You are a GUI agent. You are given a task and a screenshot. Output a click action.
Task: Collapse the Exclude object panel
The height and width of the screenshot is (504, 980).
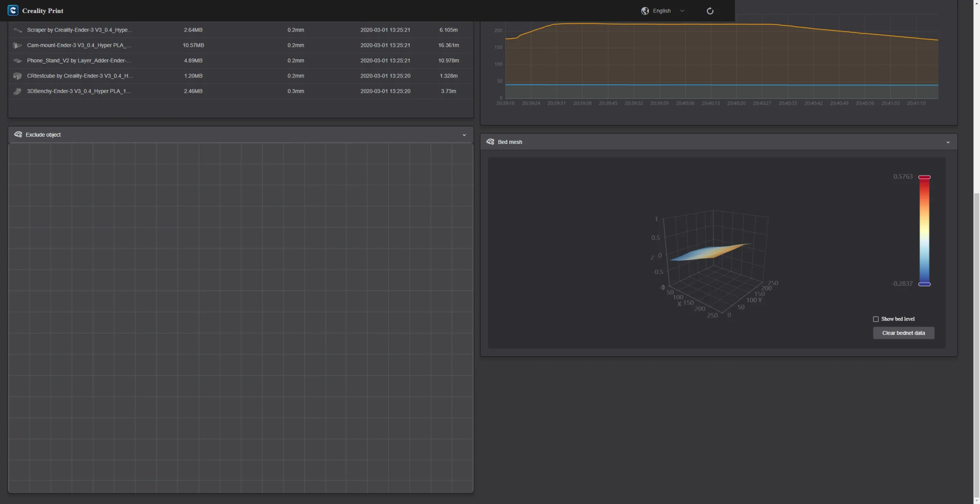click(464, 135)
